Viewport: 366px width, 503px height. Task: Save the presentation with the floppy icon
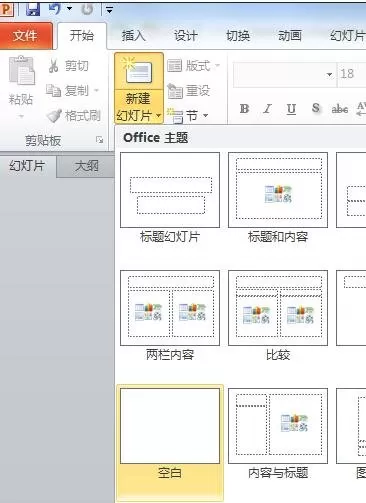click(x=33, y=9)
